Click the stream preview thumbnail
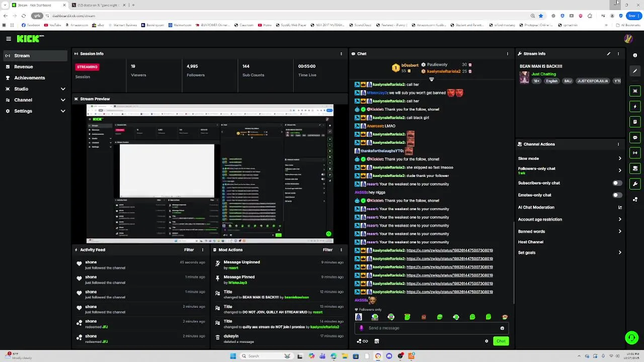The image size is (644, 362). pos(210,174)
